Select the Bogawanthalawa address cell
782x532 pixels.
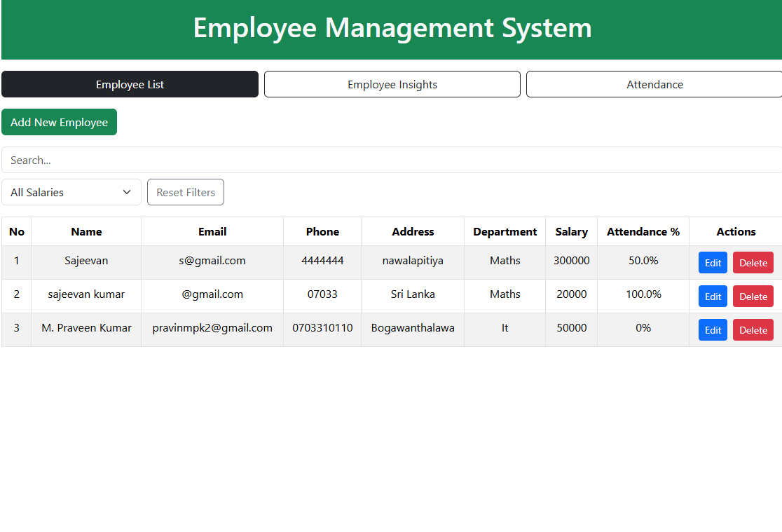point(413,328)
